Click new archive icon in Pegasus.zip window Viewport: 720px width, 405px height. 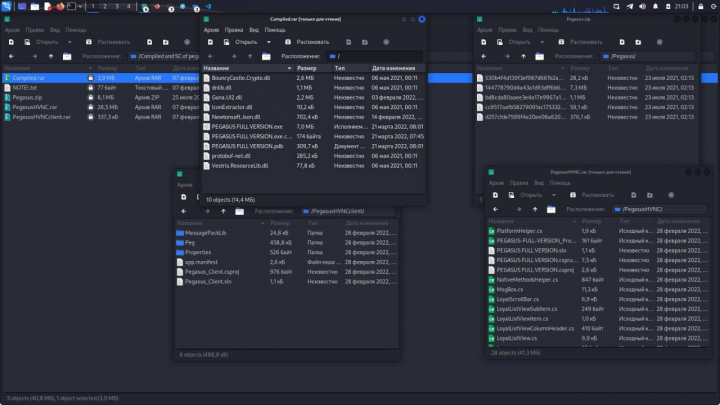pyautogui.click(x=484, y=42)
